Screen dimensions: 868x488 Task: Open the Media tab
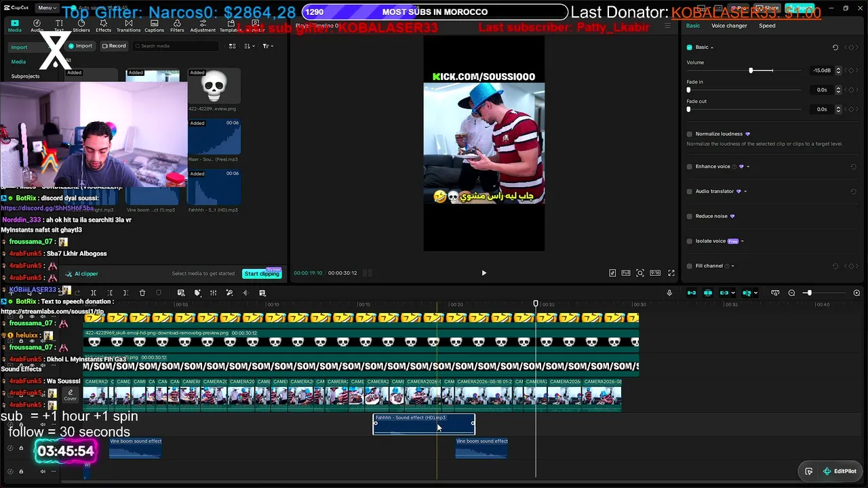click(14, 26)
